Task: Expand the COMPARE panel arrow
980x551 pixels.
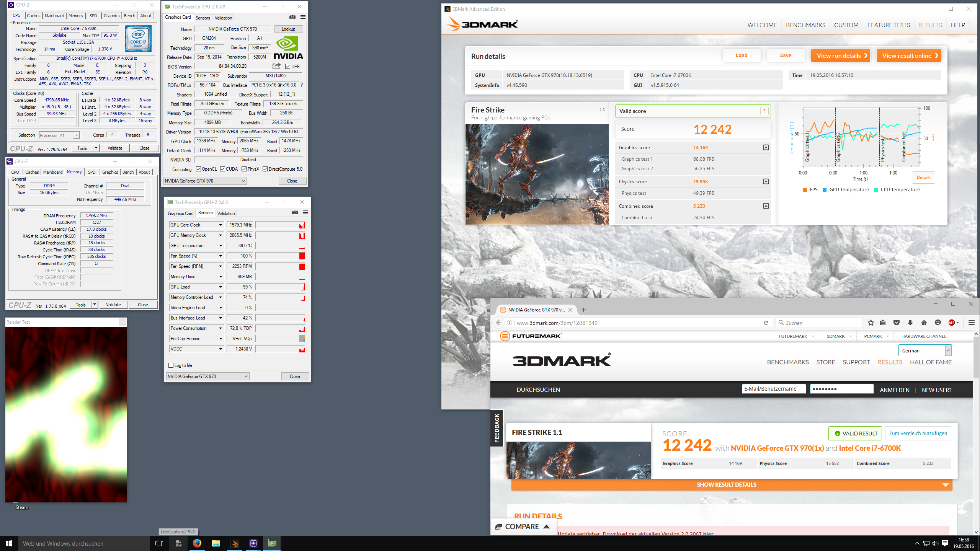Action: pos(547,527)
